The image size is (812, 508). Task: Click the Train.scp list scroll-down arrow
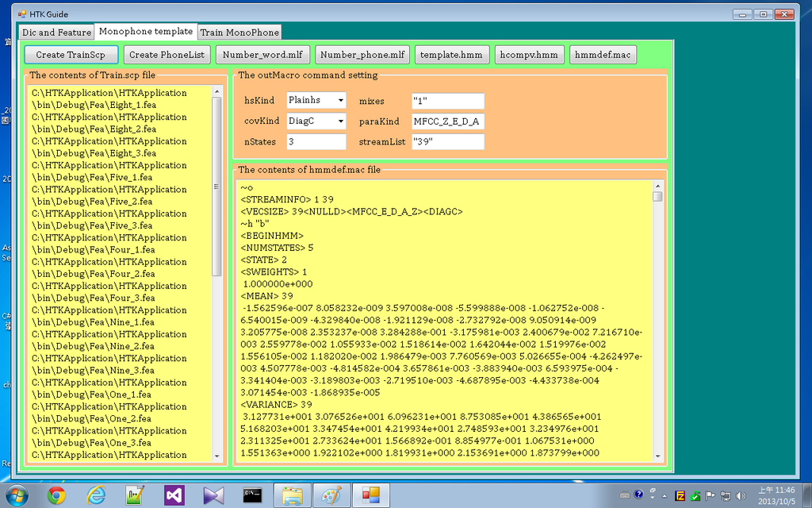(x=216, y=456)
